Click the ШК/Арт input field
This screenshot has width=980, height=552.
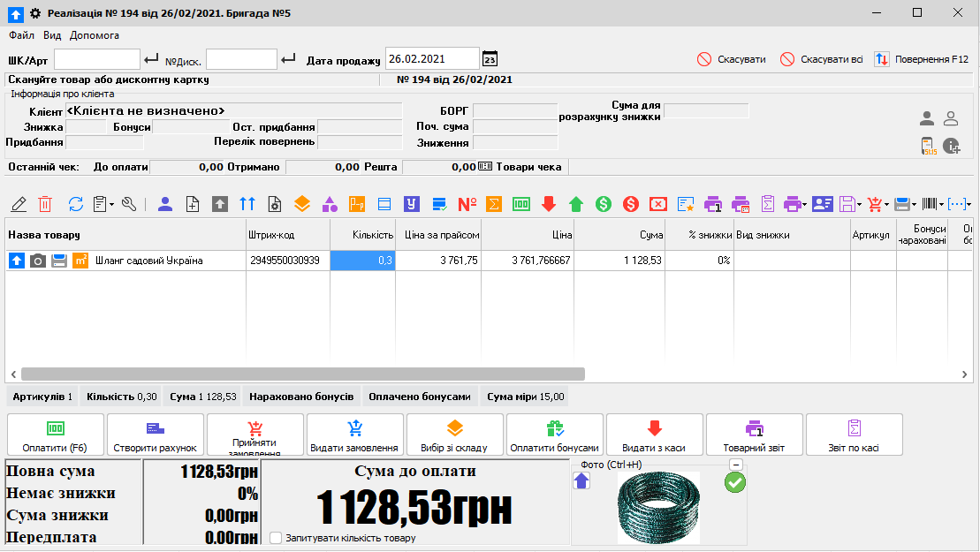coord(97,59)
